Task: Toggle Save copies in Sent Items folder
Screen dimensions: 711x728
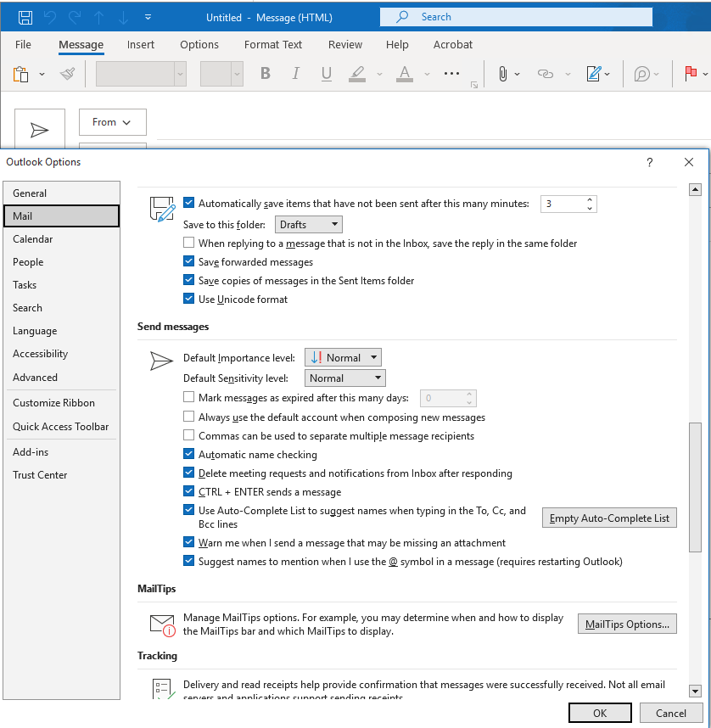Action: [188, 280]
